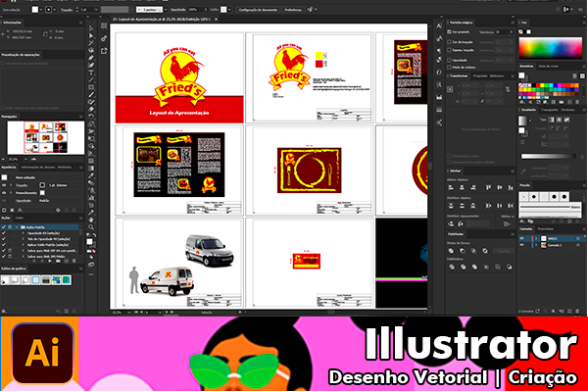The height and width of the screenshot is (392, 588).
Task: Enable 'Modo de mistura' checkbox
Action: [x=449, y=68]
